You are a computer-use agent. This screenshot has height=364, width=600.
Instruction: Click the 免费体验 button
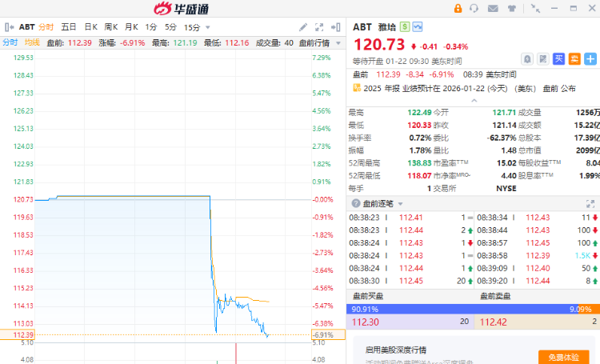[564, 357]
